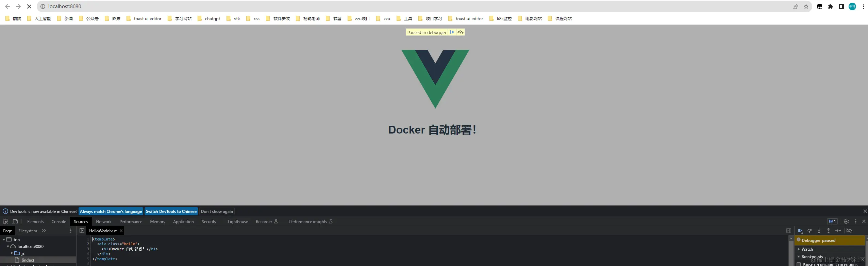The height and width of the screenshot is (266, 868).
Task: Open the Performance insights tab
Action: (311, 221)
